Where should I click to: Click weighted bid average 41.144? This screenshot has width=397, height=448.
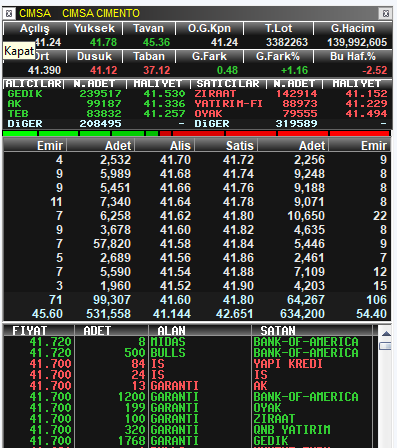pos(172,314)
